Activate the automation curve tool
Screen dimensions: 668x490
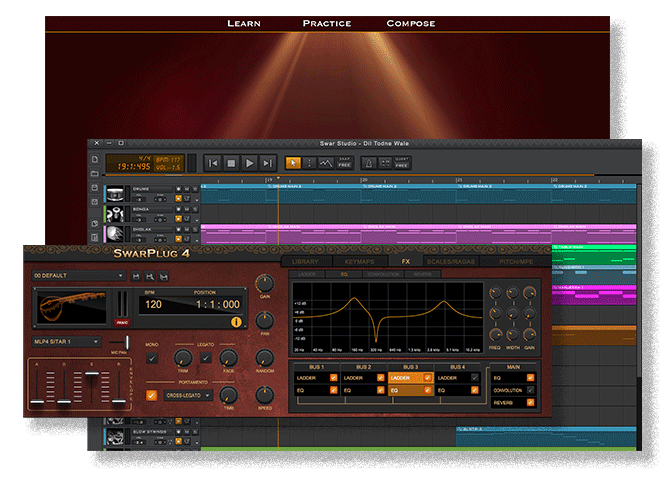coord(326,163)
